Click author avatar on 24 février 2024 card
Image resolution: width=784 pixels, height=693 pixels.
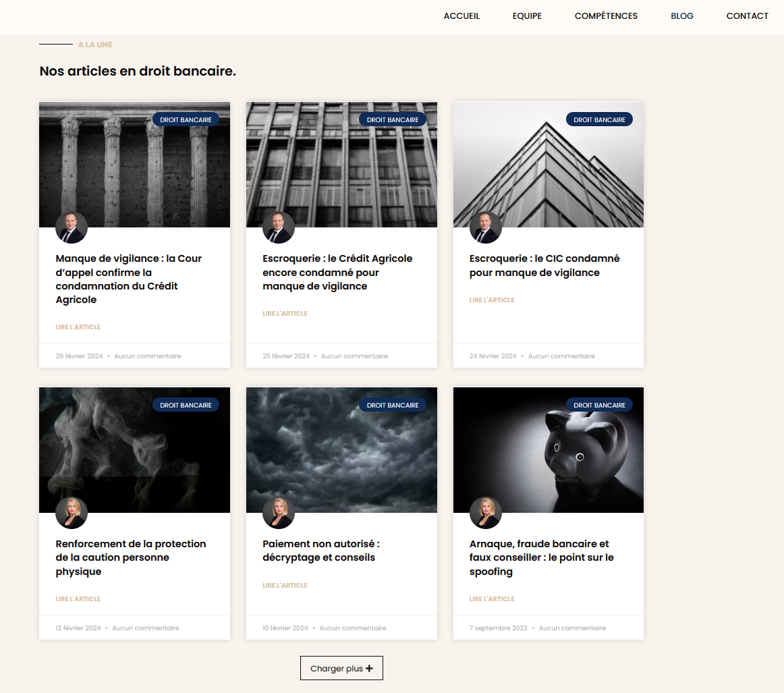[486, 227]
